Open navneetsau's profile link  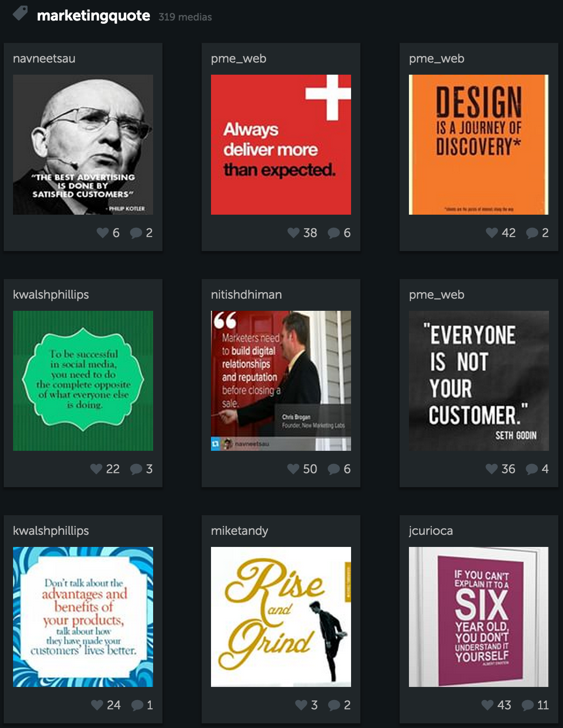tap(44, 58)
